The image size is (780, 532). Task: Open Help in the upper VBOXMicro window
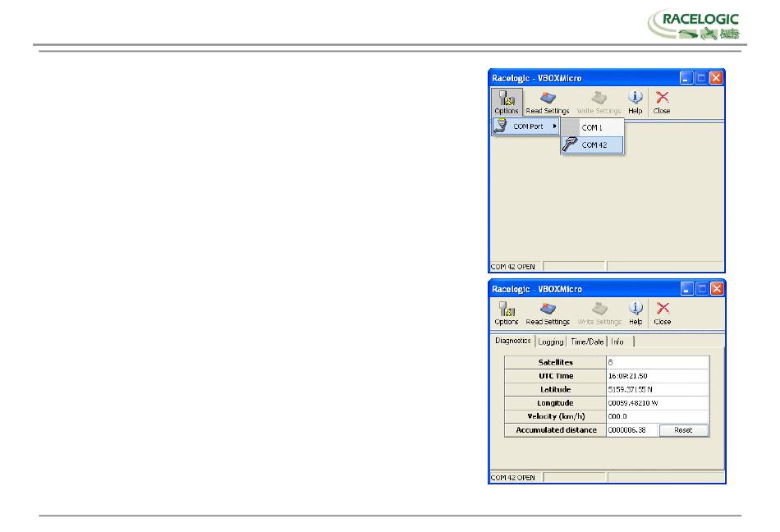click(635, 103)
